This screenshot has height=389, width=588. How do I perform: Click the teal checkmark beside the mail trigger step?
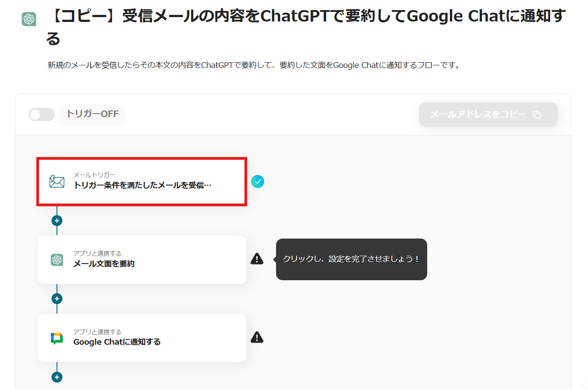pyautogui.click(x=258, y=182)
